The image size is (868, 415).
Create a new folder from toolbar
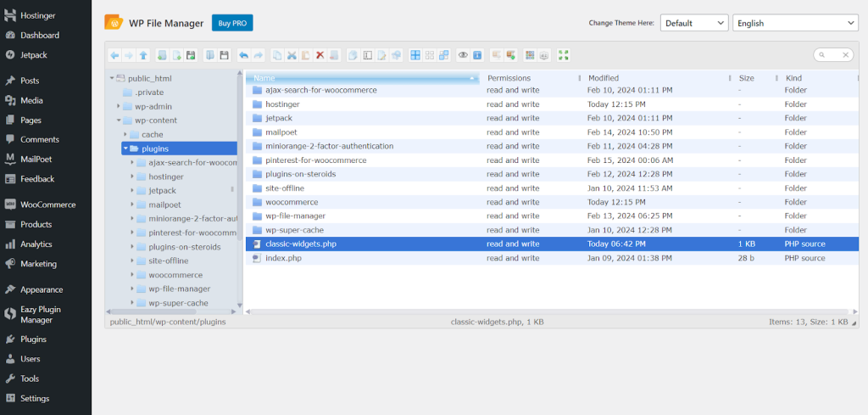pos(162,55)
